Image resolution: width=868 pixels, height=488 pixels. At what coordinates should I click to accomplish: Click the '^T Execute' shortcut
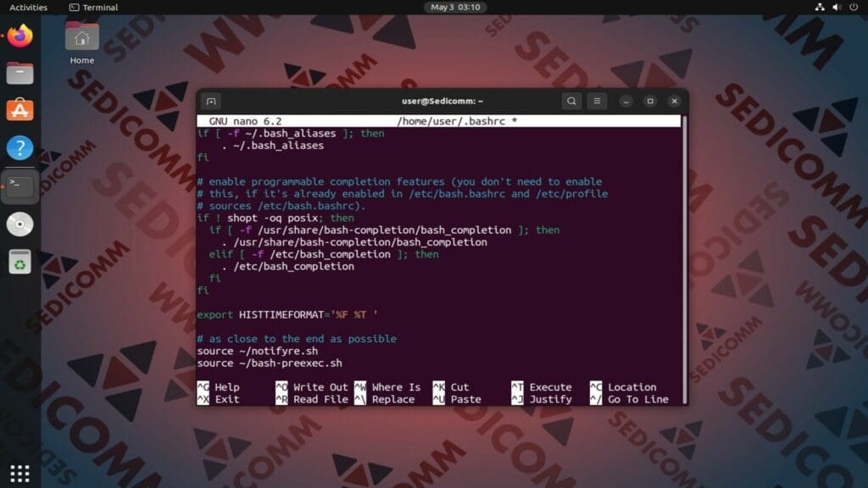pos(542,387)
